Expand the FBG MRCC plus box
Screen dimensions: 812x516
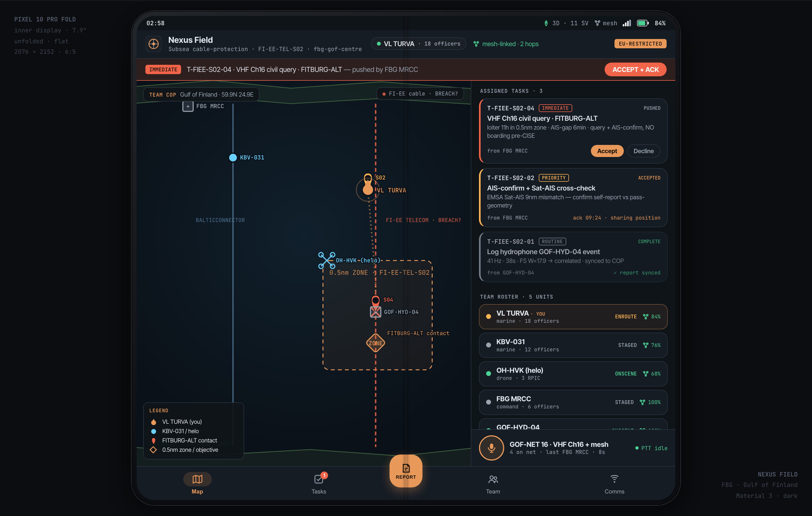(x=188, y=106)
